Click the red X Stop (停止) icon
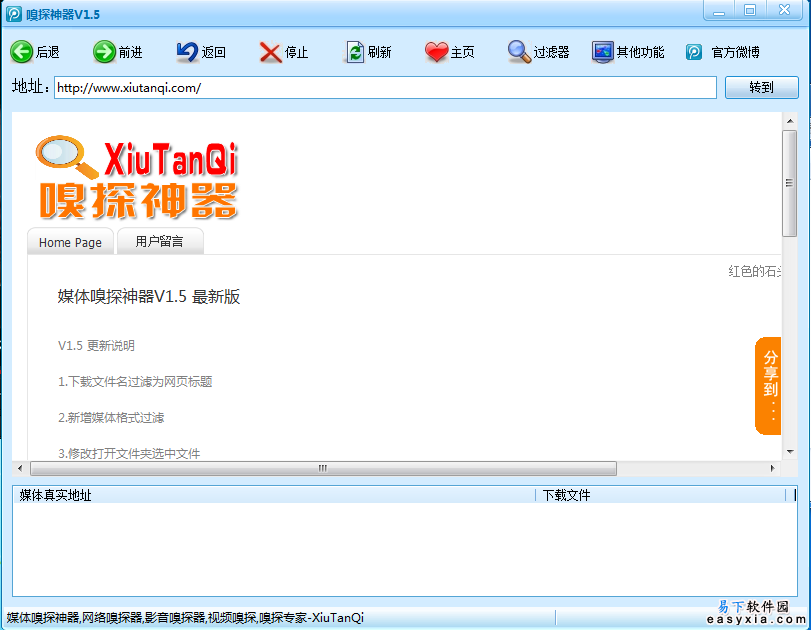811x630 pixels. point(270,52)
